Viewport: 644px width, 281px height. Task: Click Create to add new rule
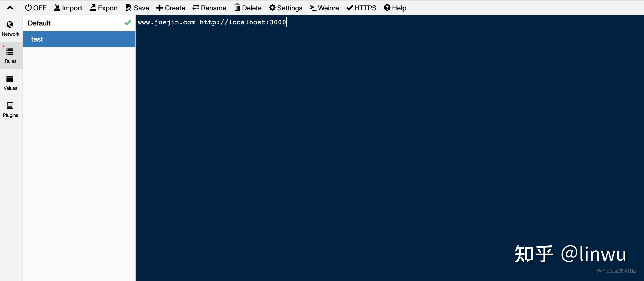pos(170,8)
